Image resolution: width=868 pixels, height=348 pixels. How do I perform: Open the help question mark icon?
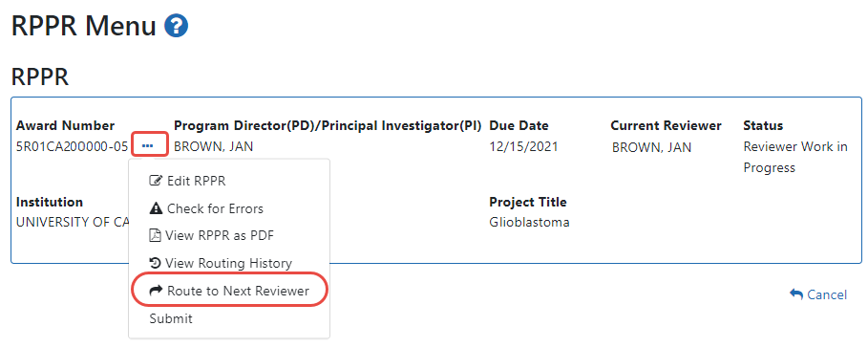(x=177, y=26)
